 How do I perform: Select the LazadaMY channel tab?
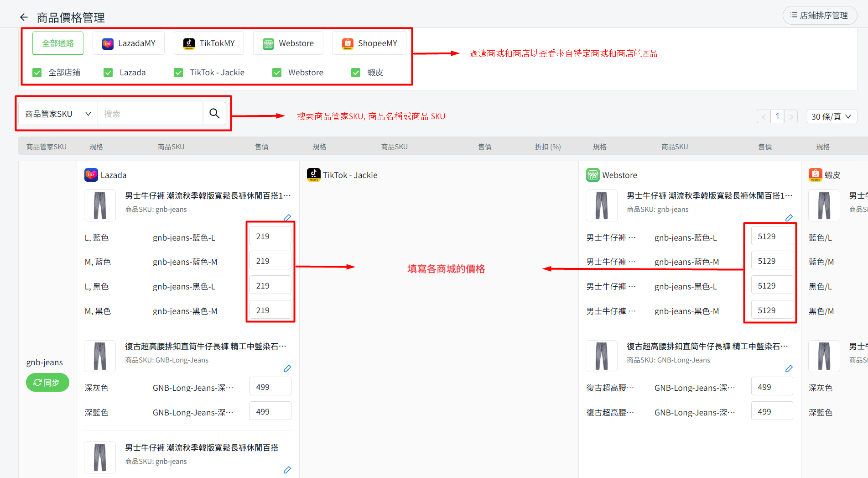click(129, 43)
